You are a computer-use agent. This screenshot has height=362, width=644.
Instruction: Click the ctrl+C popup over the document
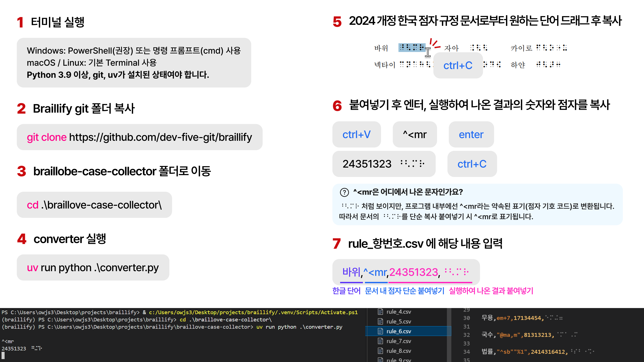pyautogui.click(x=458, y=66)
